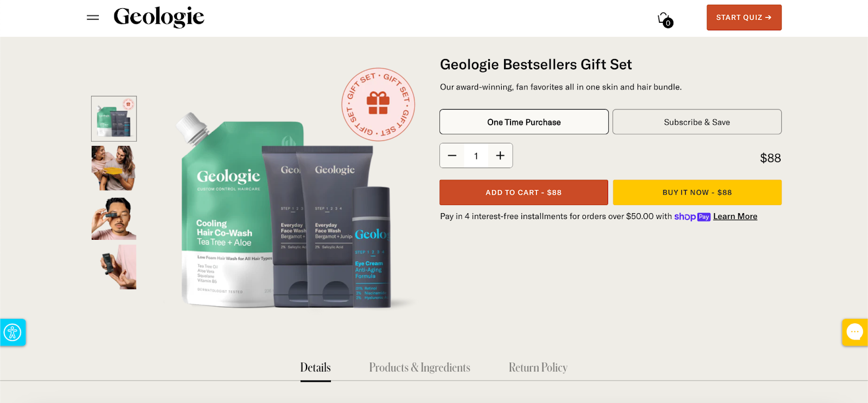Select Subscribe & Save option
This screenshot has width=868, height=403.
click(697, 122)
